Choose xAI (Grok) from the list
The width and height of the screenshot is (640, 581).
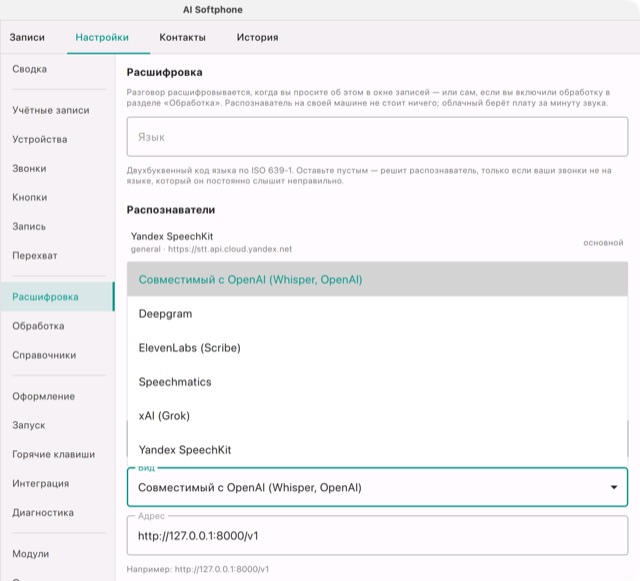tap(377, 416)
